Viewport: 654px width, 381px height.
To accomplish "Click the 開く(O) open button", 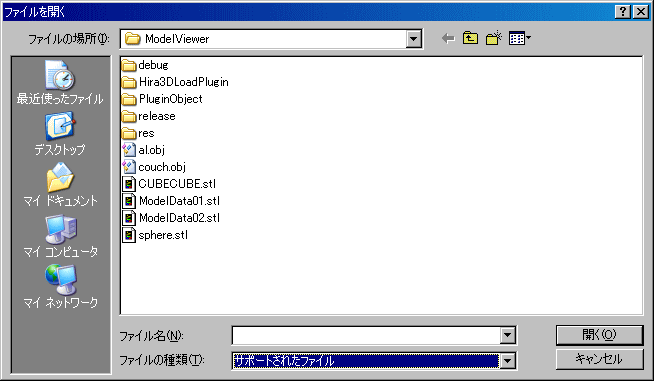I will coord(599,335).
